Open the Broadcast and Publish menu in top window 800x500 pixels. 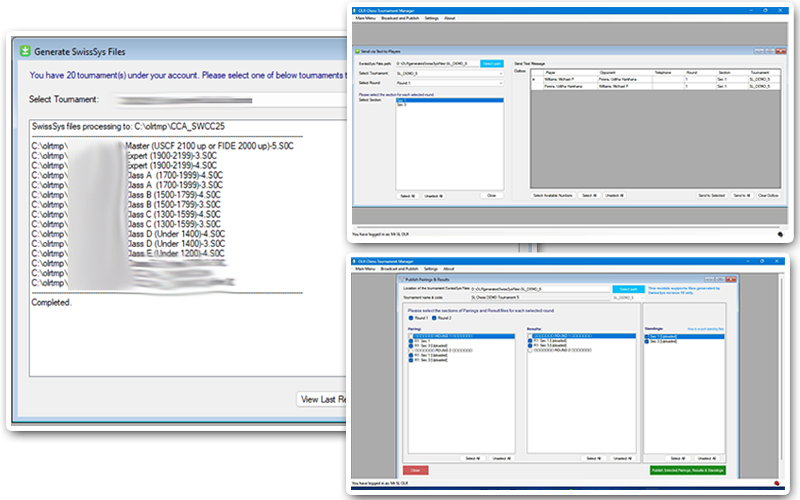point(402,18)
